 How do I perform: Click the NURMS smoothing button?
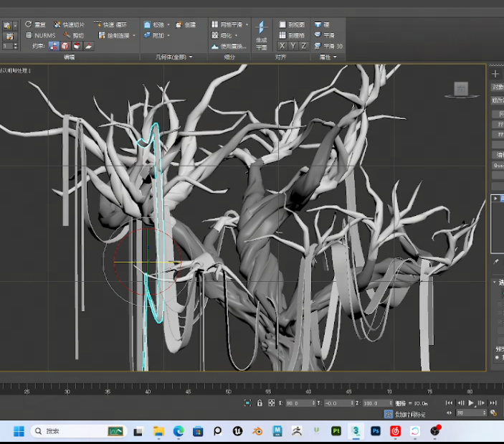coord(40,35)
